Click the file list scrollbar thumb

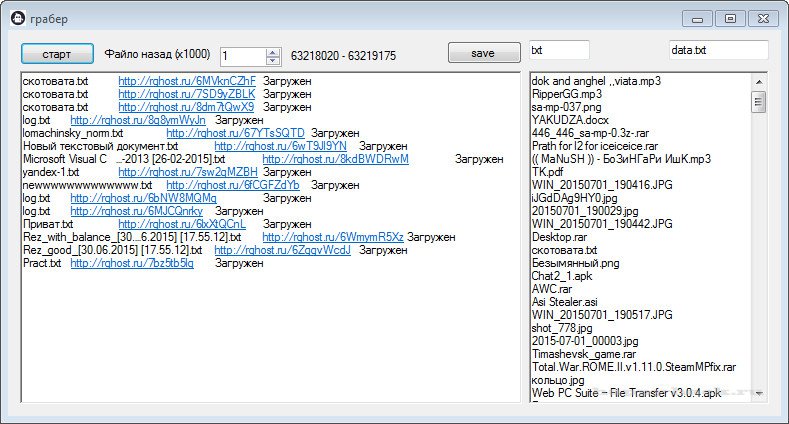pyautogui.click(x=758, y=101)
